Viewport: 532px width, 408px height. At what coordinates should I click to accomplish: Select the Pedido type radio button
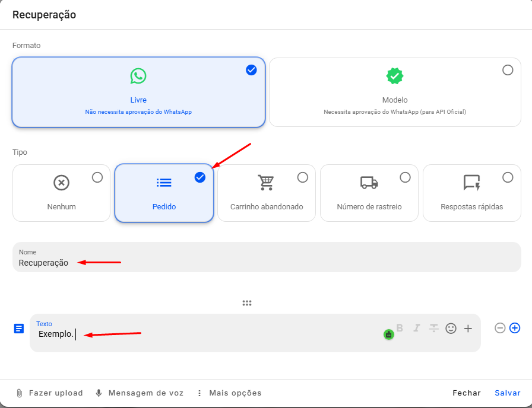200,177
